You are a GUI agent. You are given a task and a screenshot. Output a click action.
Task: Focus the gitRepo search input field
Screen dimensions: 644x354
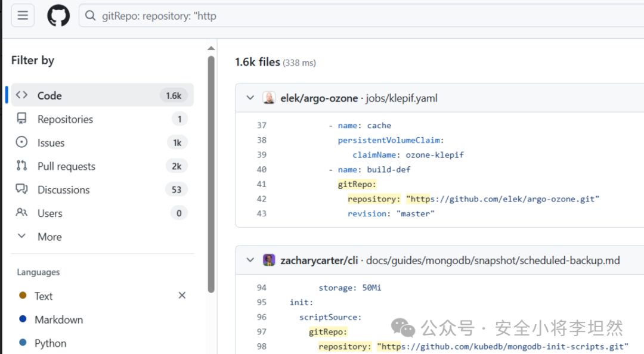point(361,15)
